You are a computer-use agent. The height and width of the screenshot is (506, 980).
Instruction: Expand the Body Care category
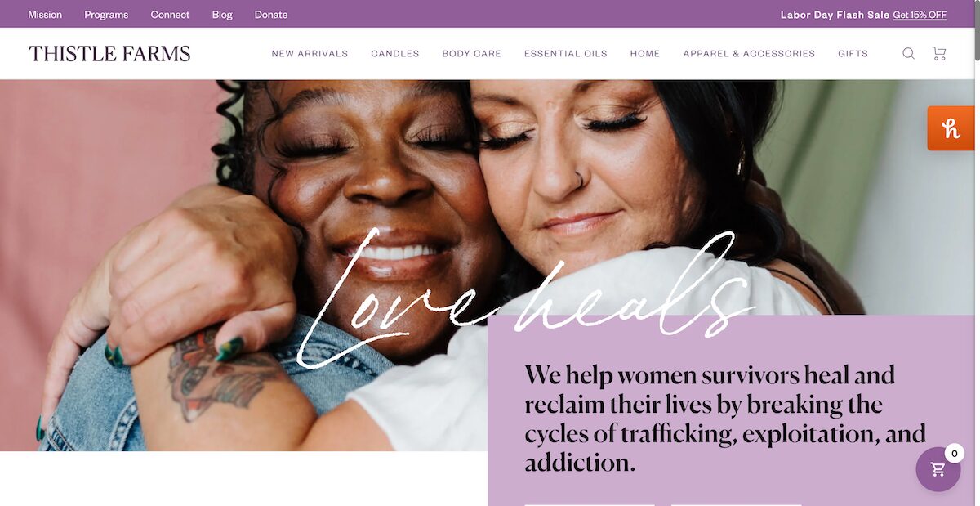[x=472, y=54]
